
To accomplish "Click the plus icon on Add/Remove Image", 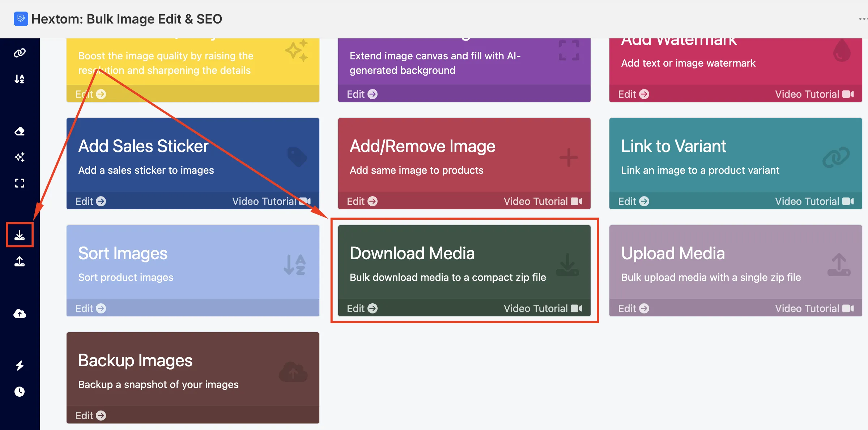I will (569, 157).
